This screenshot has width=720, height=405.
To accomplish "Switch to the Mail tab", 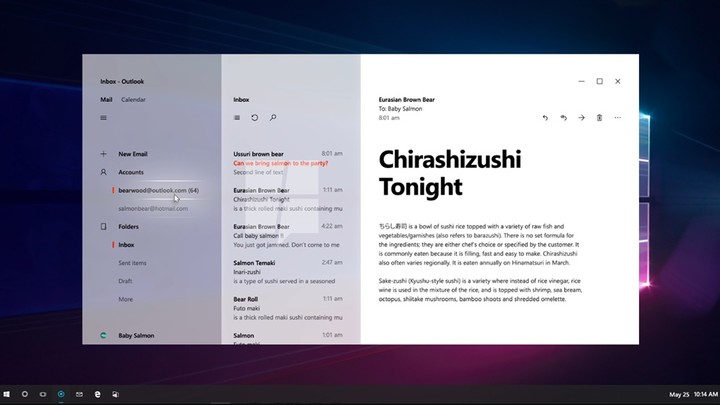I will (x=106, y=100).
